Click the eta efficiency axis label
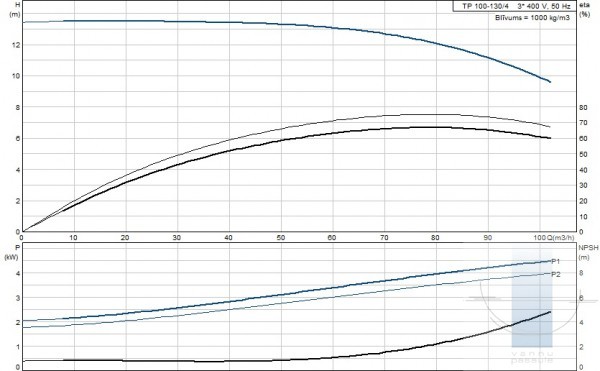Viewport: 600px width, 371px height. tap(585, 5)
